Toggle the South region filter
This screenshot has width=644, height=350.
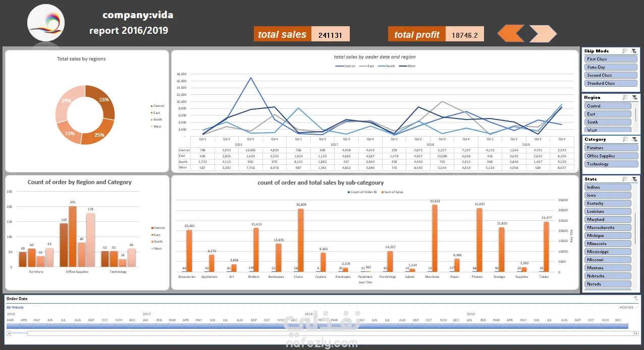(608, 122)
